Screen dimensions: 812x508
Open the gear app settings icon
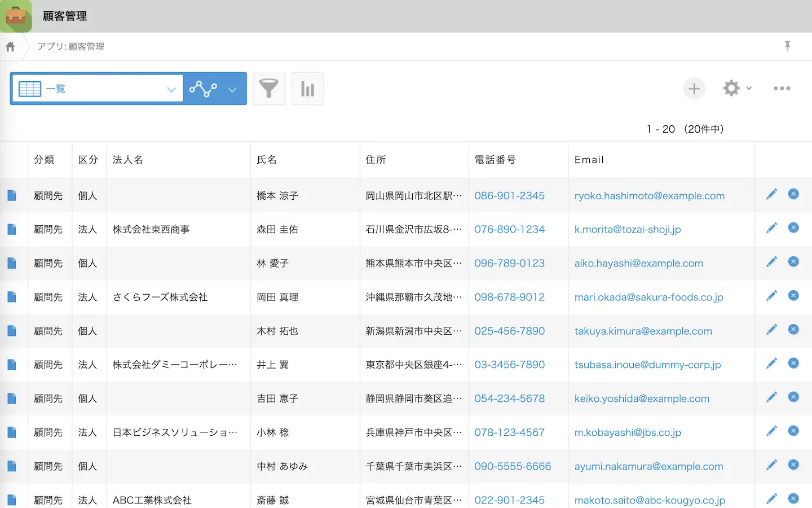[x=731, y=88]
